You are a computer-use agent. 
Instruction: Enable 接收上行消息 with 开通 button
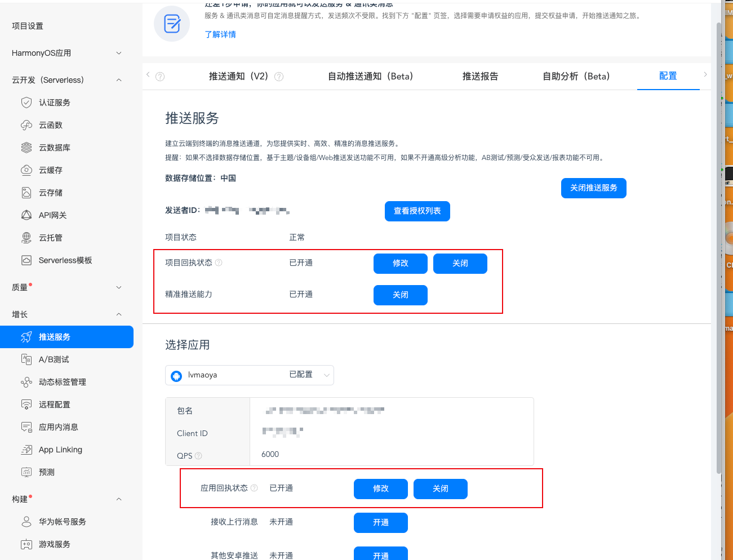coord(380,522)
